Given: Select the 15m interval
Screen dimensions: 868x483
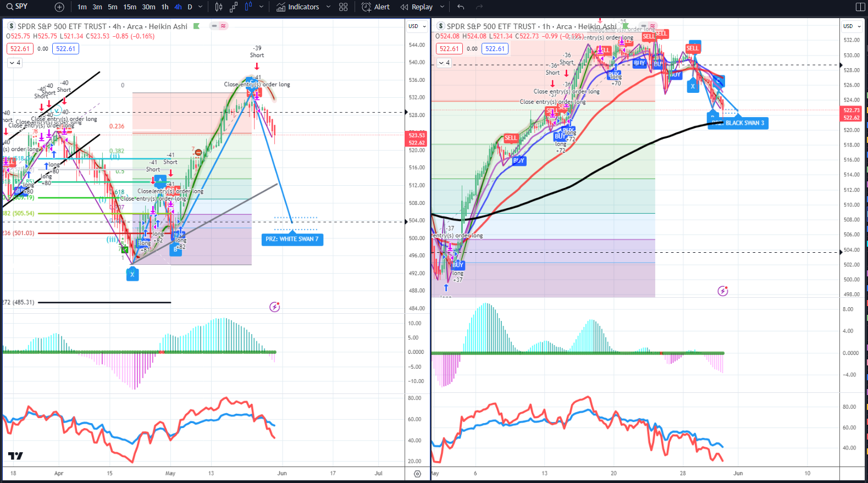Looking at the screenshot, I should 130,7.
